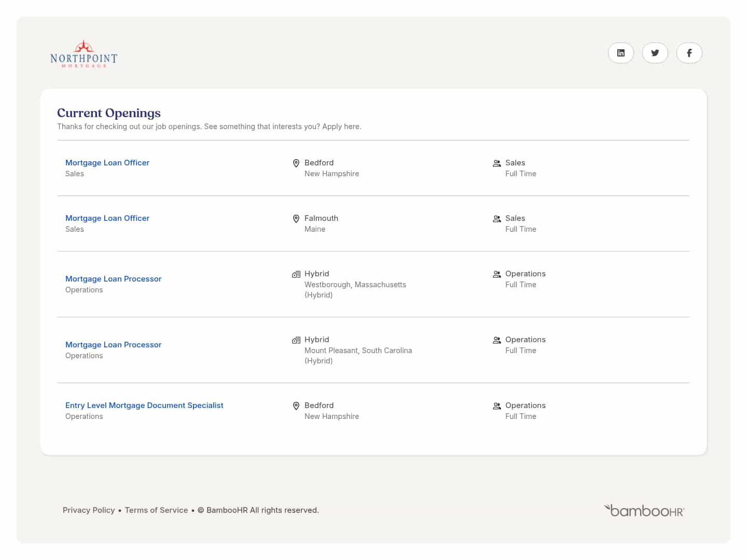Click the Westborough, Massachusetts location text

coord(355,285)
